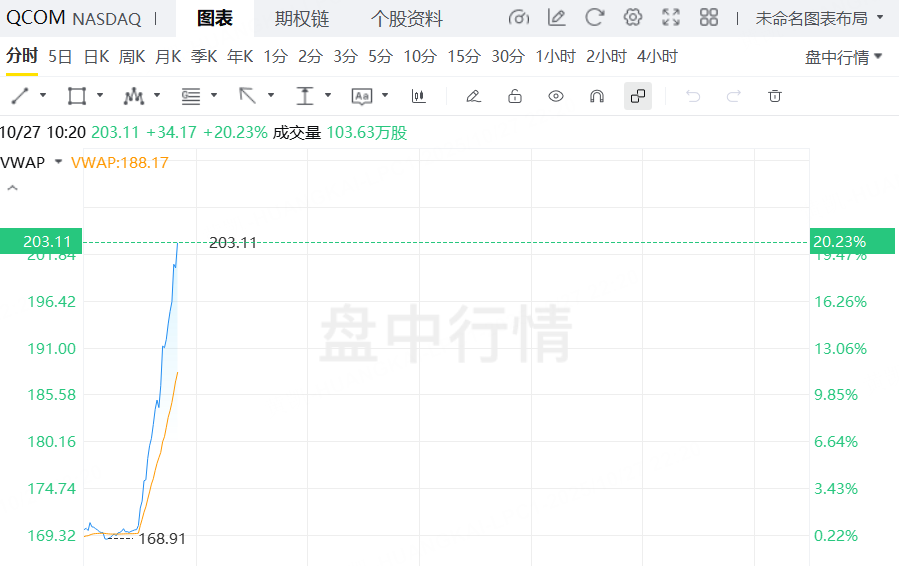899x566 pixels.
Task: Refresh the chart data
Action: click(x=595, y=17)
